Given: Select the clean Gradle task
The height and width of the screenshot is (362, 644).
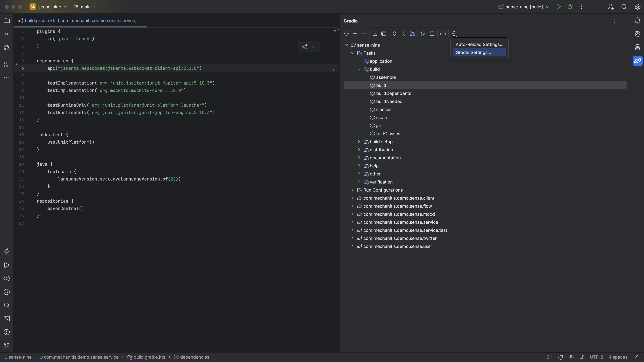Looking at the screenshot, I should pos(382,117).
